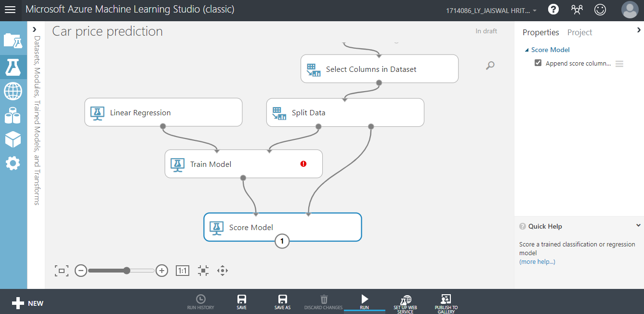Open Trained Models cube icon in sidebar
The image size is (644, 314).
click(x=13, y=139)
